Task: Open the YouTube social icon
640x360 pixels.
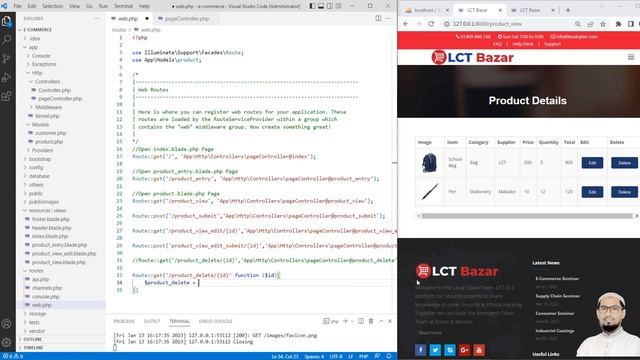Action: 479,350
